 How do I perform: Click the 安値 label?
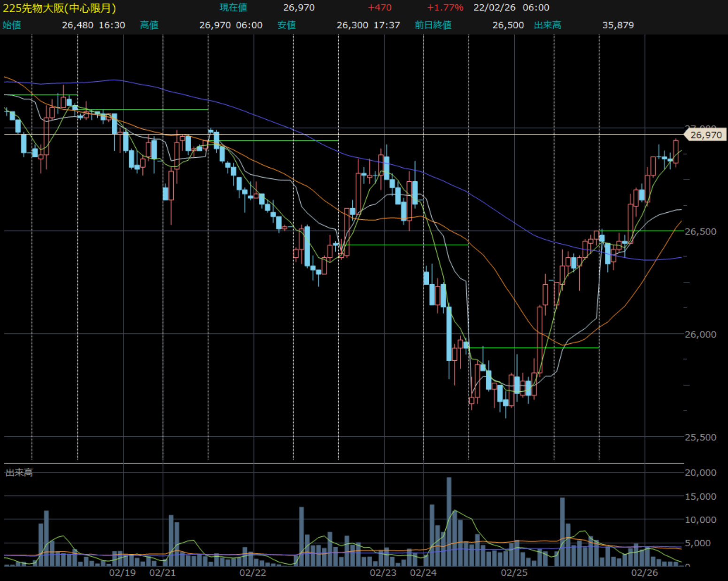click(x=287, y=25)
